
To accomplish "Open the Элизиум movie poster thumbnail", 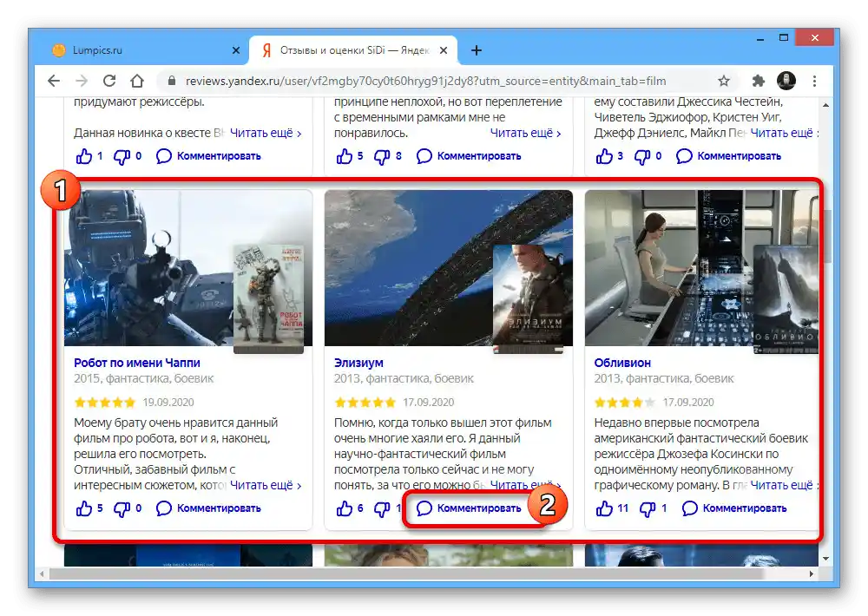I will tap(529, 298).
